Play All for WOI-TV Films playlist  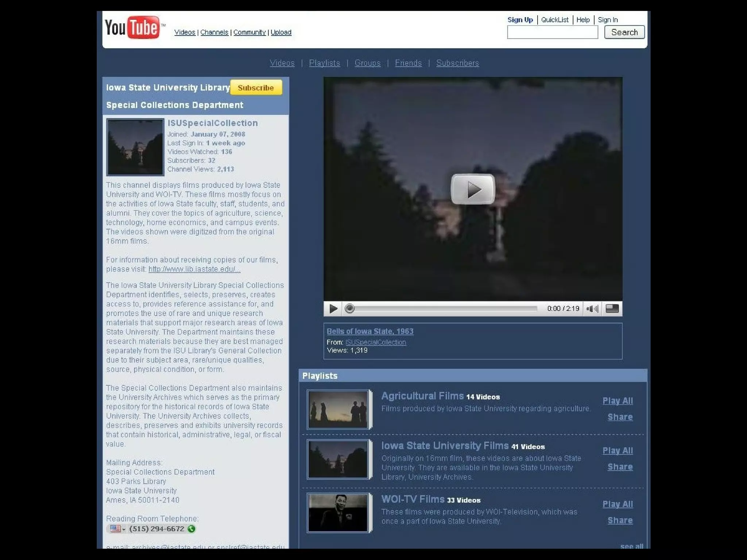618,504
